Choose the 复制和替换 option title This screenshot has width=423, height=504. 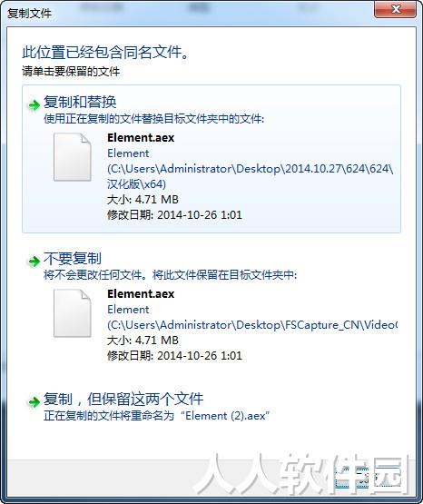[80, 103]
